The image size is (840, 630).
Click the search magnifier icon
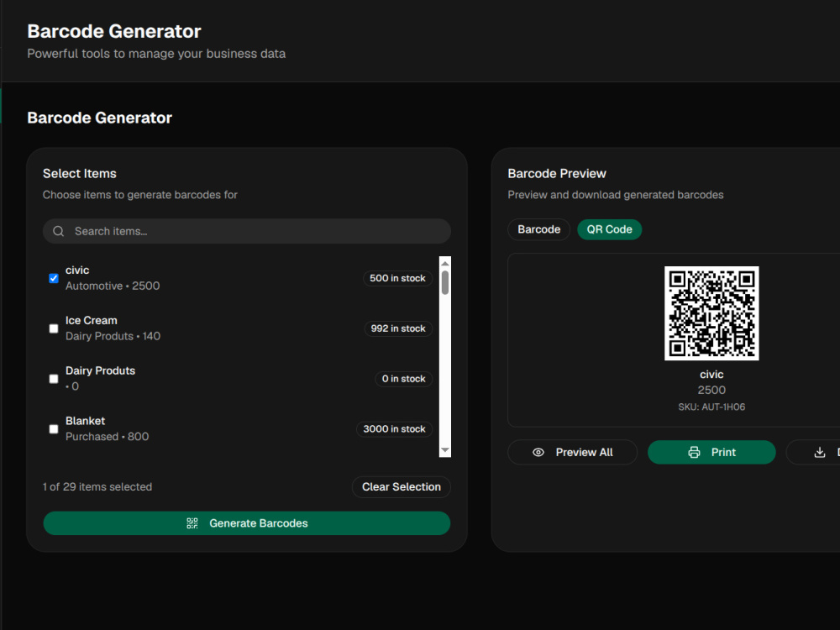[x=59, y=231]
